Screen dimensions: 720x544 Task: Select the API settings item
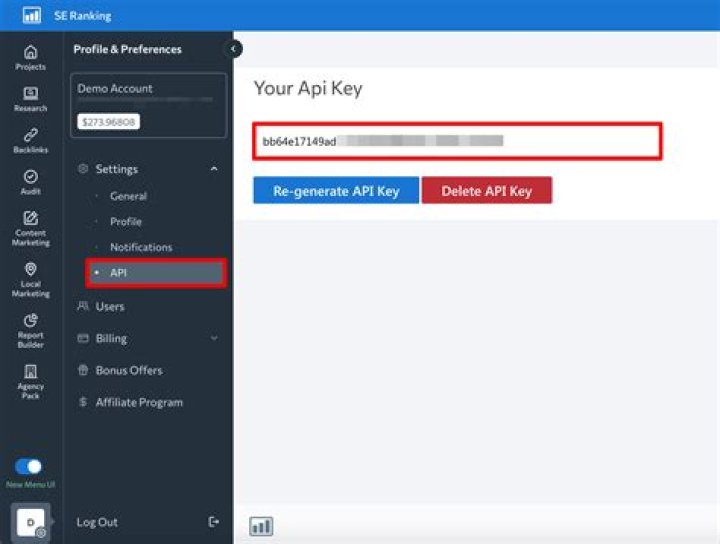click(156, 273)
